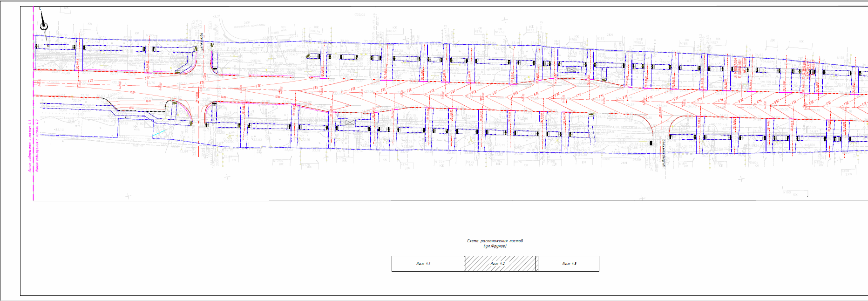The image size is (868, 301).
Task: Click 'Линия совмещения с листом 4.2' label
Action: click(37, 146)
